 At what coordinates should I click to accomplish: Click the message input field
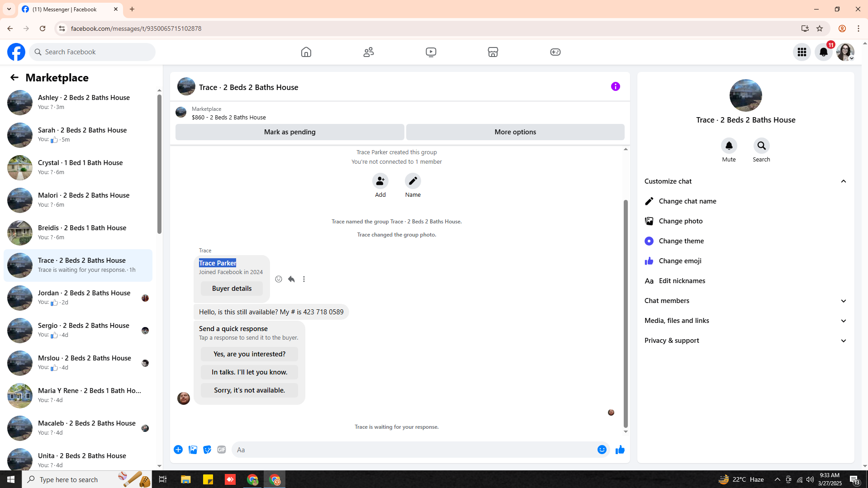(x=414, y=450)
